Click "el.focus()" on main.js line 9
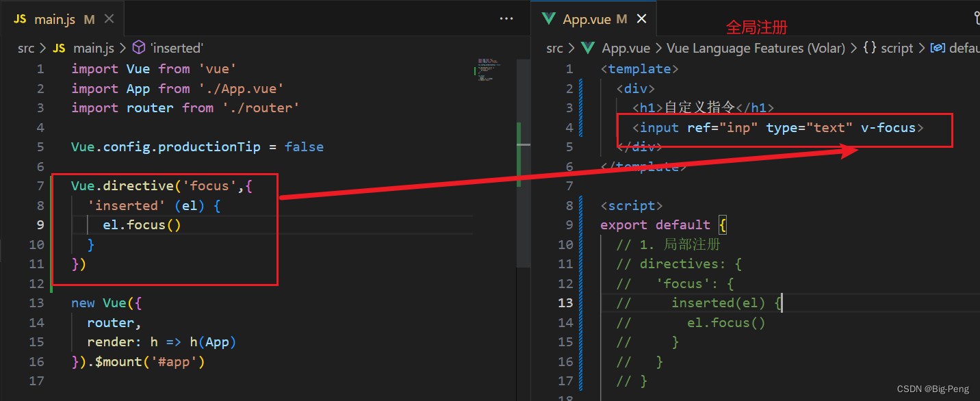Screen dimensions: 980x401 point(142,224)
